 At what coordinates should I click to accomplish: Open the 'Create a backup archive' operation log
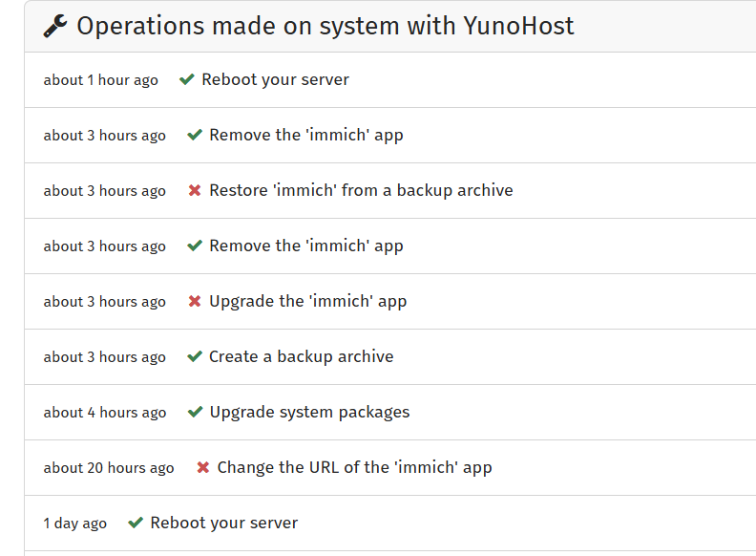[301, 357]
